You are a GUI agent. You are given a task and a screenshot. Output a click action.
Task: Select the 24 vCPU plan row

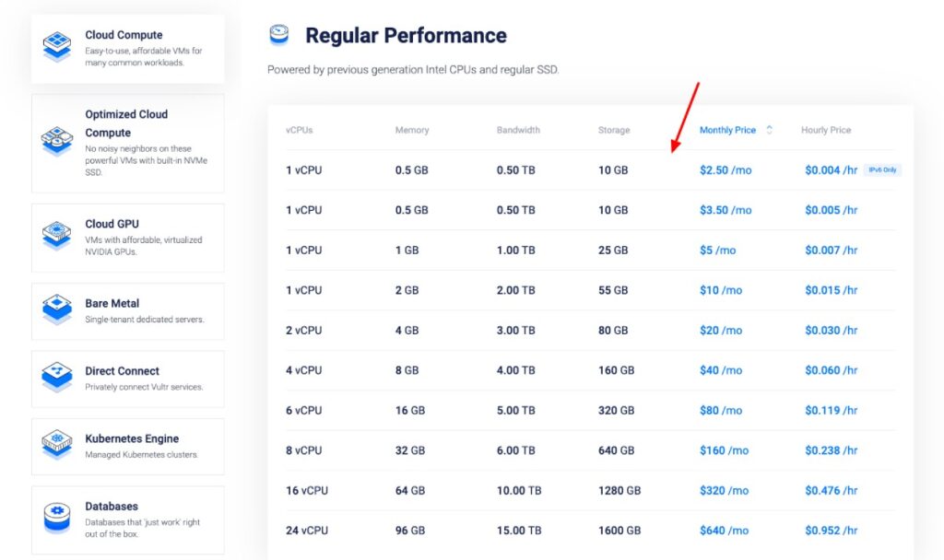pyautogui.click(x=307, y=531)
